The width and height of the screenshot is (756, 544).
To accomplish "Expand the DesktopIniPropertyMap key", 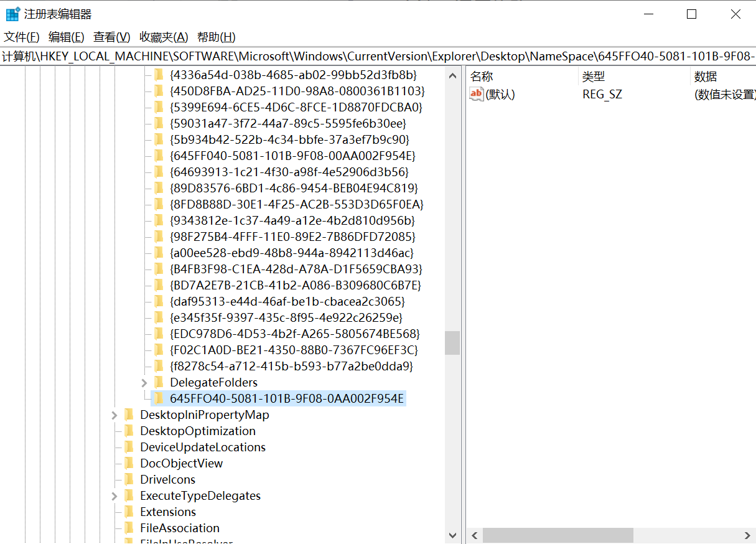I will (114, 415).
